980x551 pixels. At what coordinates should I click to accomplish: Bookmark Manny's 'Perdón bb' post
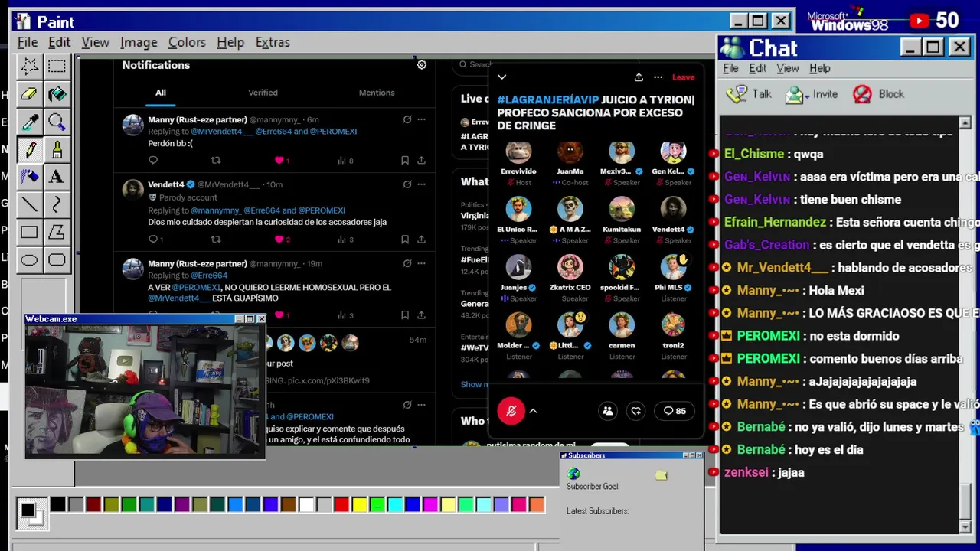[x=404, y=161]
